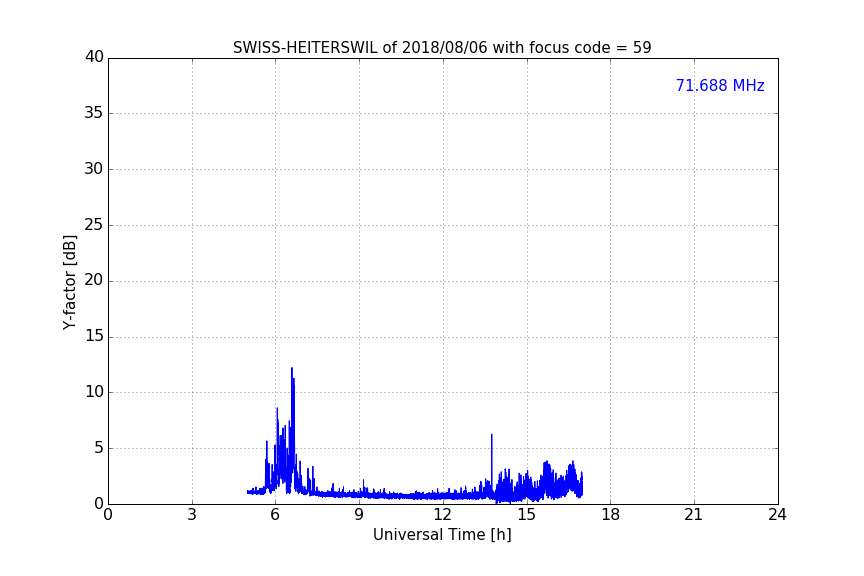Click y-axis tick label 25
This screenshot has width=864, height=576.
(94, 225)
